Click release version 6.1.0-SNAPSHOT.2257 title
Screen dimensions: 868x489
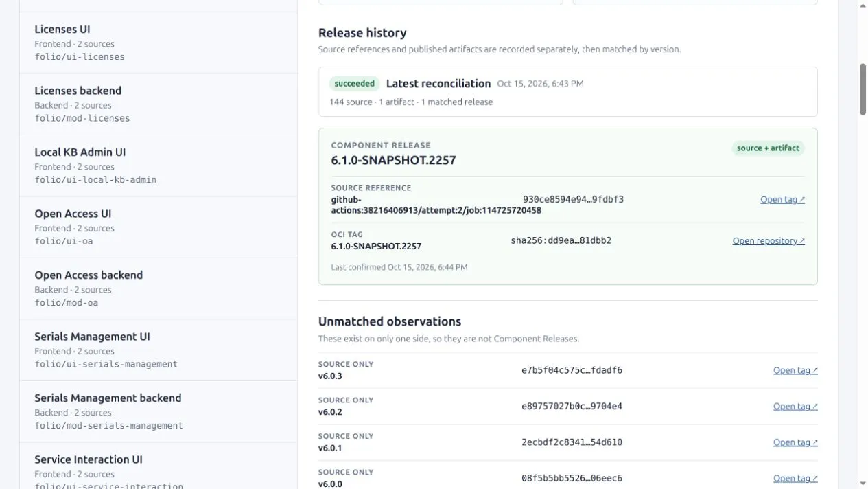[393, 160]
